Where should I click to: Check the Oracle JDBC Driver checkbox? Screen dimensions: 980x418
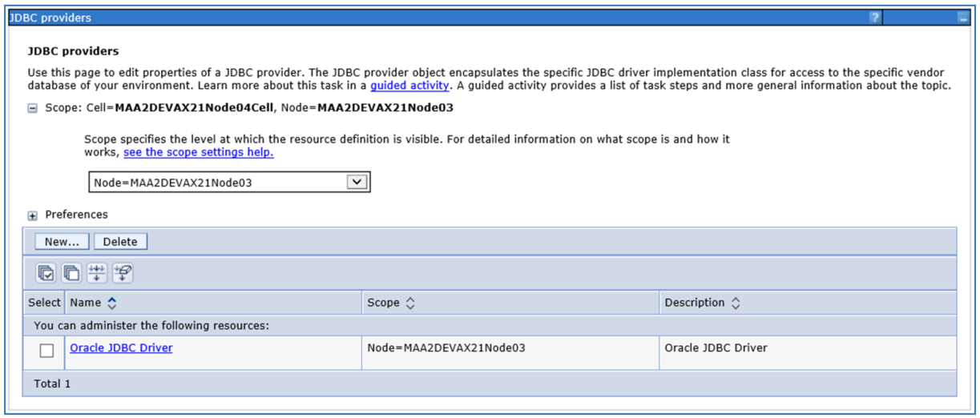click(47, 351)
